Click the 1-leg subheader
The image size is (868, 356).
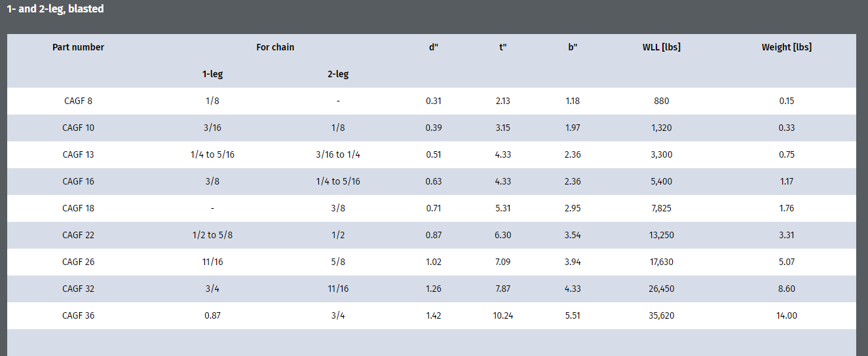pyautogui.click(x=212, y=74)
